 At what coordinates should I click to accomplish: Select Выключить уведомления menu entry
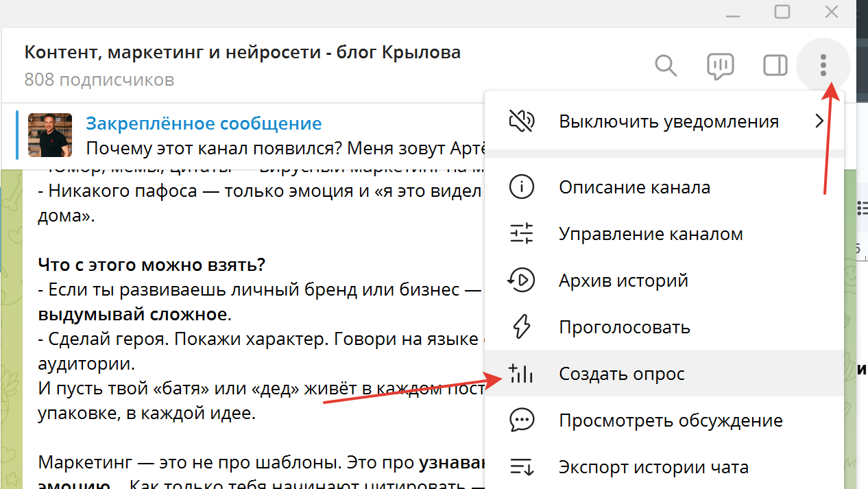coord(664,121)
